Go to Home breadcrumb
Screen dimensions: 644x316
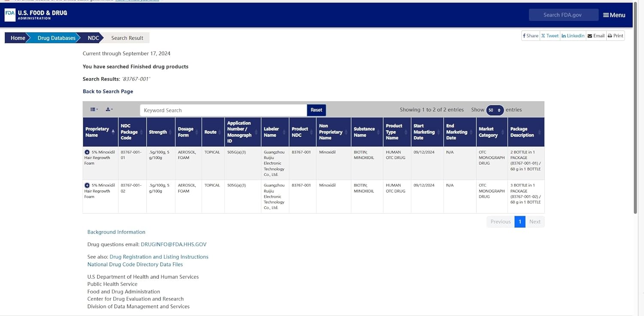(18, 38)
